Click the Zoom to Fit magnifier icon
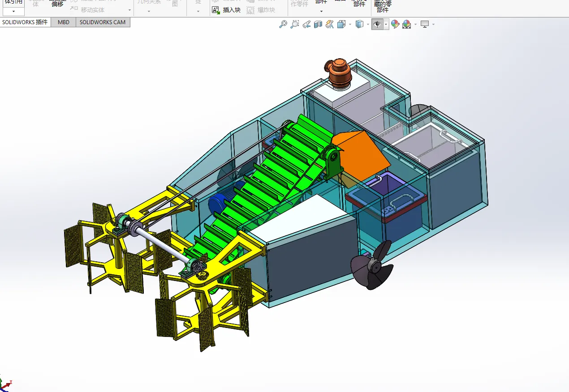 pos(283,24)
